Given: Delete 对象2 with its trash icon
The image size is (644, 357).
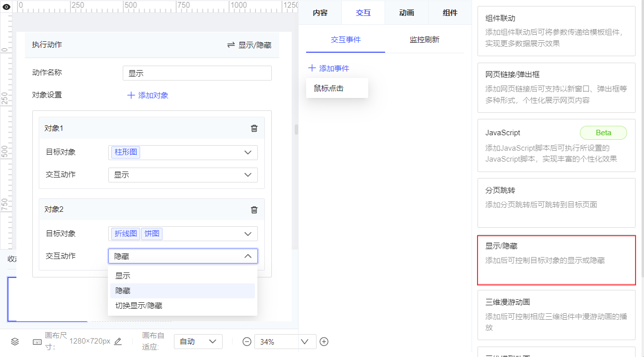Looking at the screenshot, I should (x=254, y=210).
